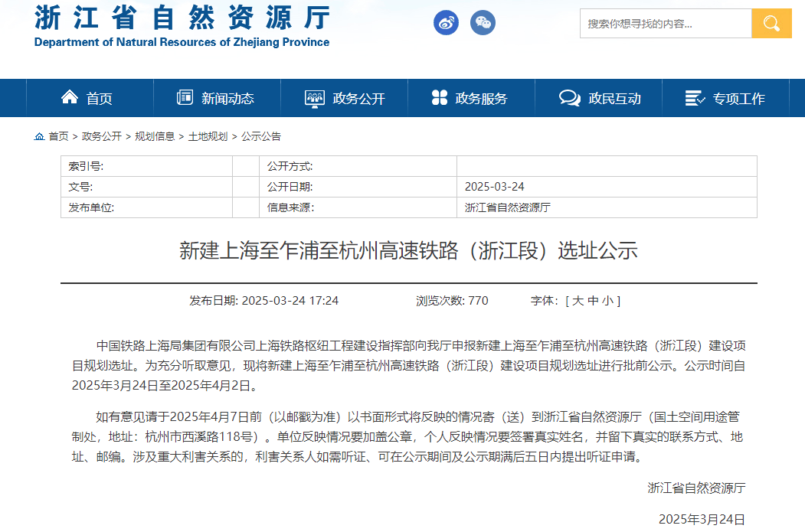Click the 公开方式 table label
Viewport: 805px width, 532px height.
pyautogui.click(x=290, y=166)
